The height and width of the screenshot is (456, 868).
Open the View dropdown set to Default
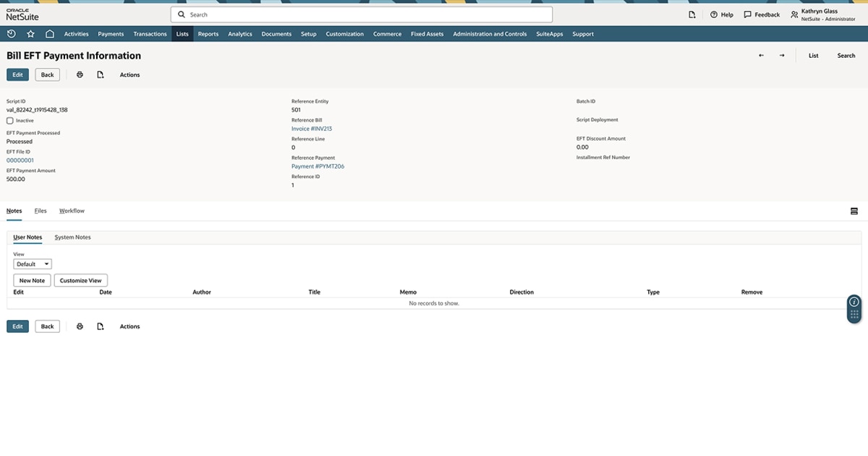tap(32, 263)
